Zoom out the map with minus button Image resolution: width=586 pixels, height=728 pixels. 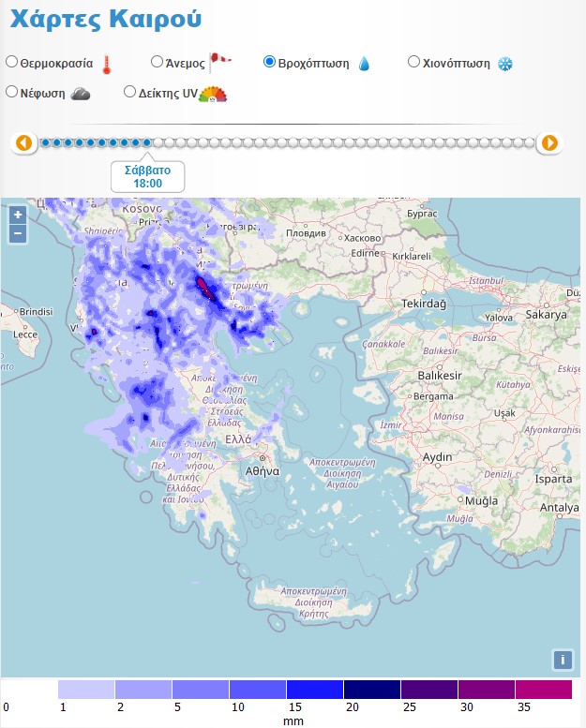(18, 233)
